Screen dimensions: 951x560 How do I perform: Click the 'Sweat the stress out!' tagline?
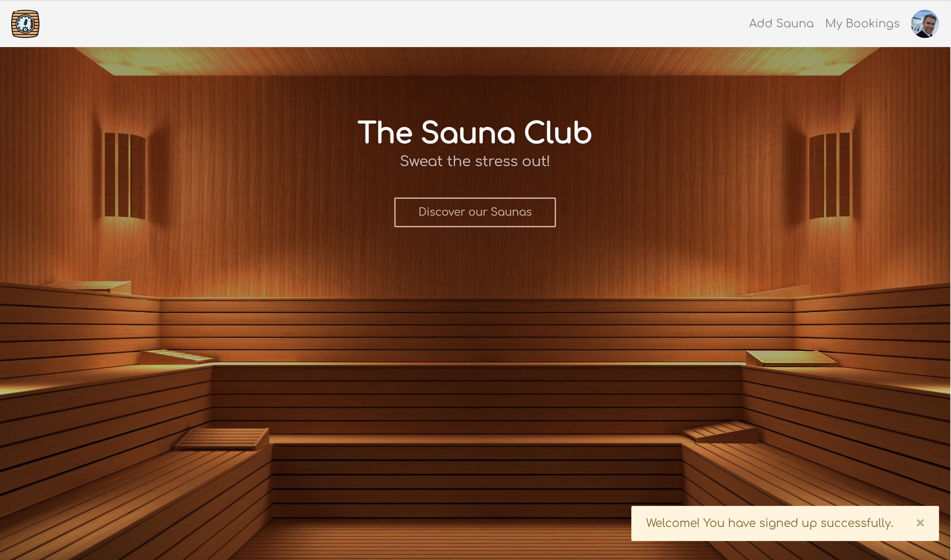coord(475,161)
